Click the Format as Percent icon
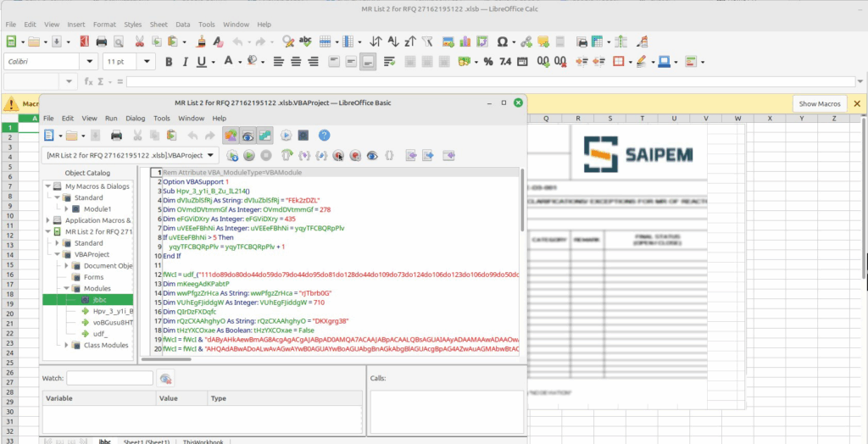This screenshot has width=868, height=444. (488, 62)
